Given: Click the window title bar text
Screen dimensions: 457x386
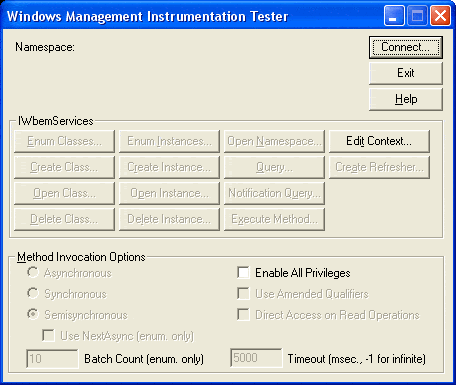Looking at the screenshot, I should 148,16.
